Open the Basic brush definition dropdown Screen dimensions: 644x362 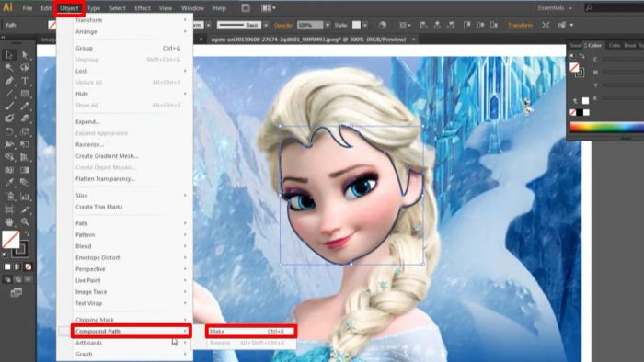tap(266, 25)
